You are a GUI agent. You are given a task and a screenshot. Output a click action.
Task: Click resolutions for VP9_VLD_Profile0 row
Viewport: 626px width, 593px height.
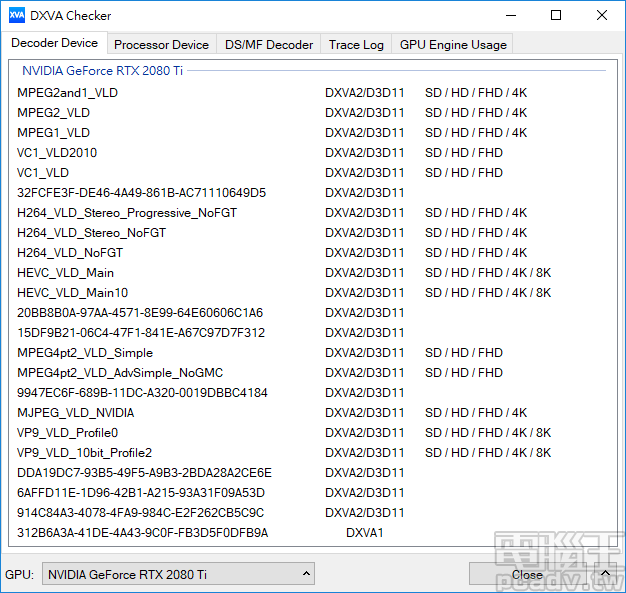[488, 432]
